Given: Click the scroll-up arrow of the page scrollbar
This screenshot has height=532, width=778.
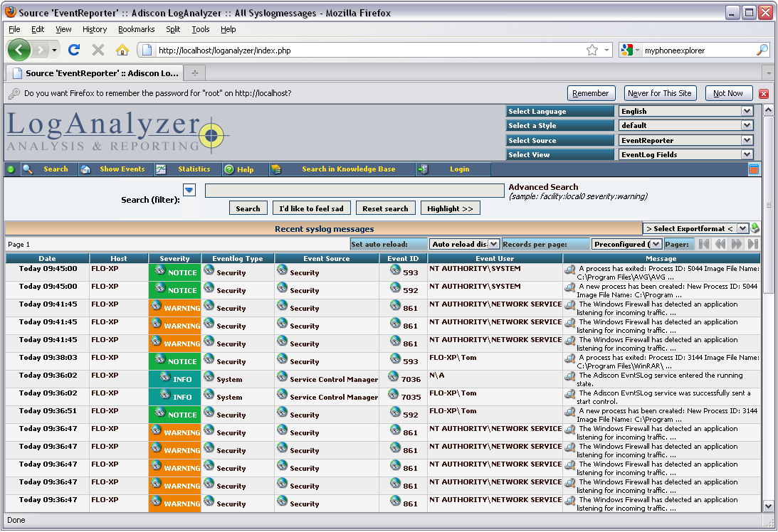Looking at the screenshot, I should click(x=768, y=110).
